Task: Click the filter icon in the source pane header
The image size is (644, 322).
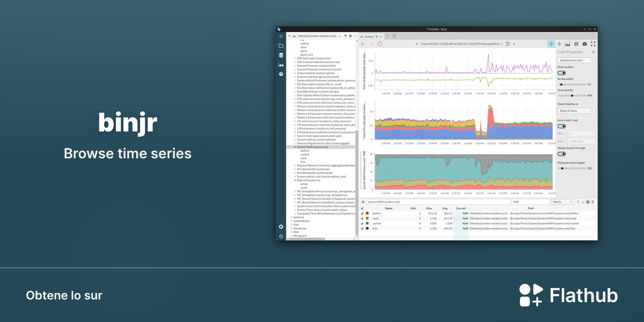Action: pyautogui.click(x=346, y=36)
